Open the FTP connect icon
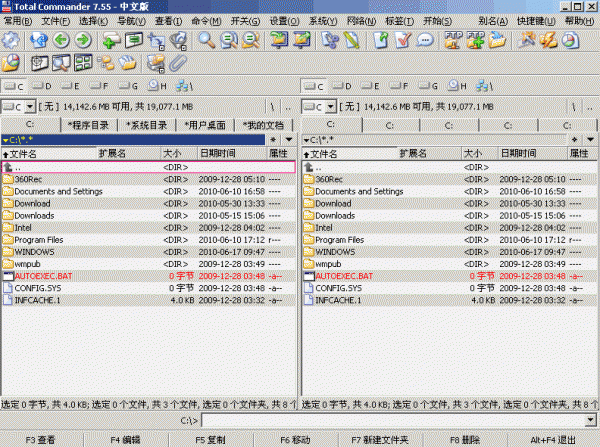This screenshot has width=600, height=447. [453, 40]
